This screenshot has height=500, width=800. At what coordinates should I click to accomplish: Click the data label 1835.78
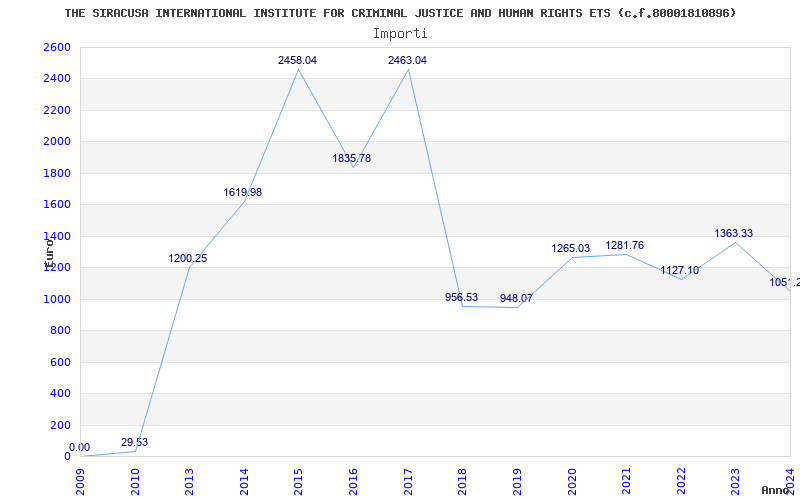click(x=352, y=158)
